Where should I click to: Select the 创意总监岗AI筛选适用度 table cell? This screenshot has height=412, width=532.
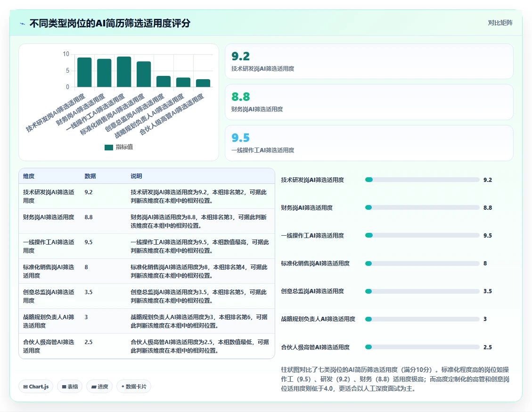[49, 297]
